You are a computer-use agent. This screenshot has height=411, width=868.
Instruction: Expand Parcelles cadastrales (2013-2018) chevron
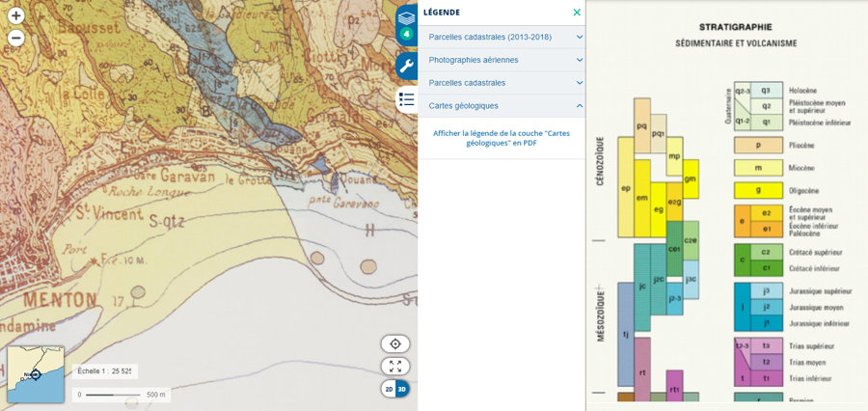(x=579, y=37)
